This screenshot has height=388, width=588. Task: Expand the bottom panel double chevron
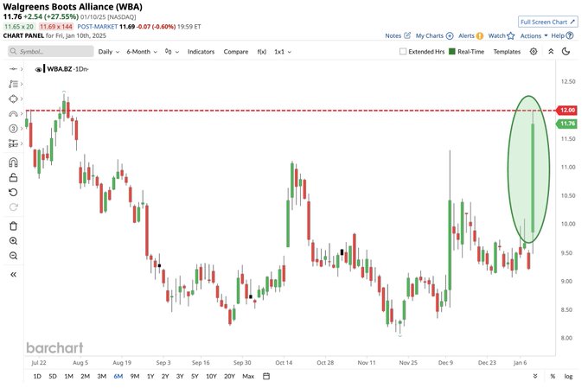coord(535,377)
